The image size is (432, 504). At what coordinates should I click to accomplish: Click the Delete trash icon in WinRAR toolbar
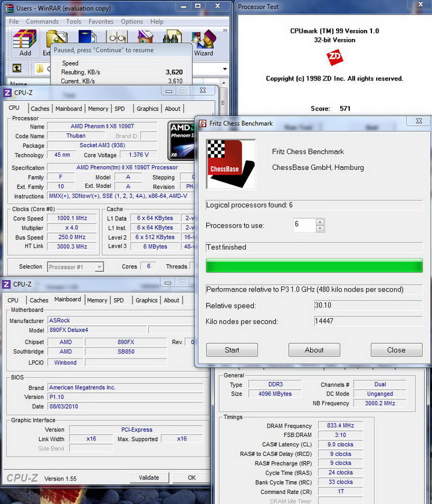tap(145, 37)
